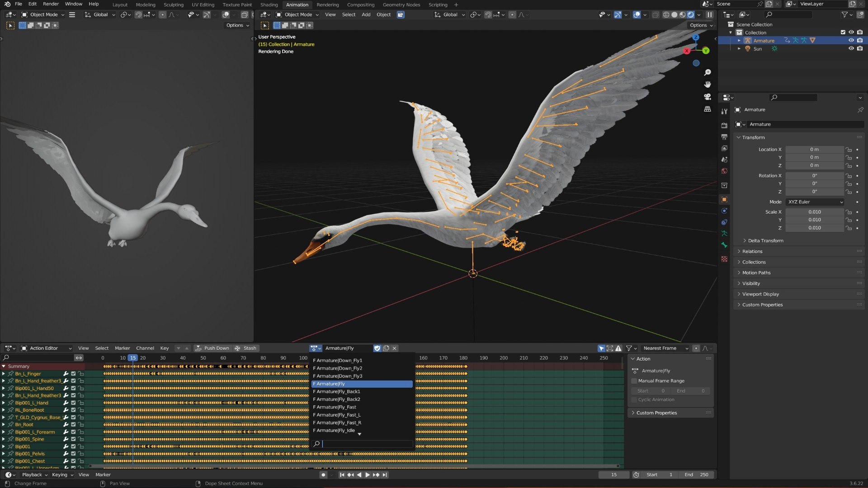Jump to the end frame in playback controls
Screen dimensions: 868x488
(x=385, y=475)
